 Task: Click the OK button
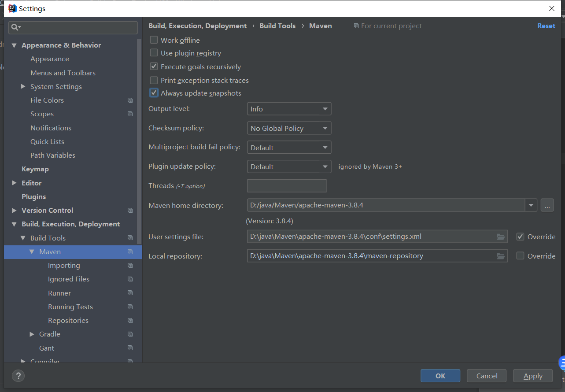click(440, 376)
